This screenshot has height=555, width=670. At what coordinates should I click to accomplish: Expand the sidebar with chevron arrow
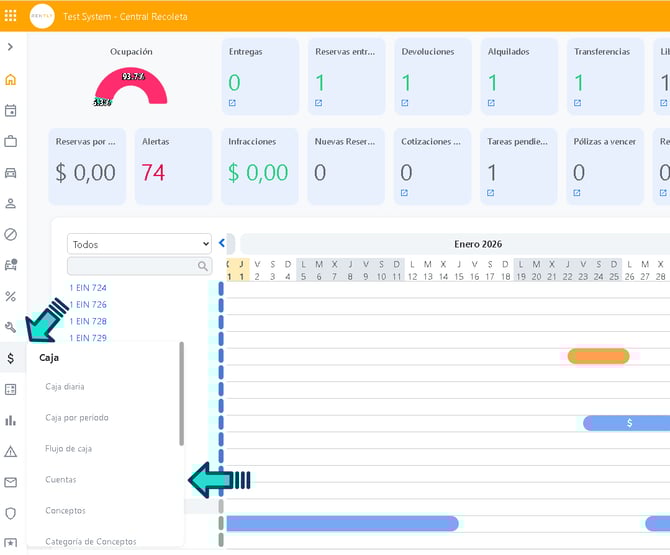point(11,47)
